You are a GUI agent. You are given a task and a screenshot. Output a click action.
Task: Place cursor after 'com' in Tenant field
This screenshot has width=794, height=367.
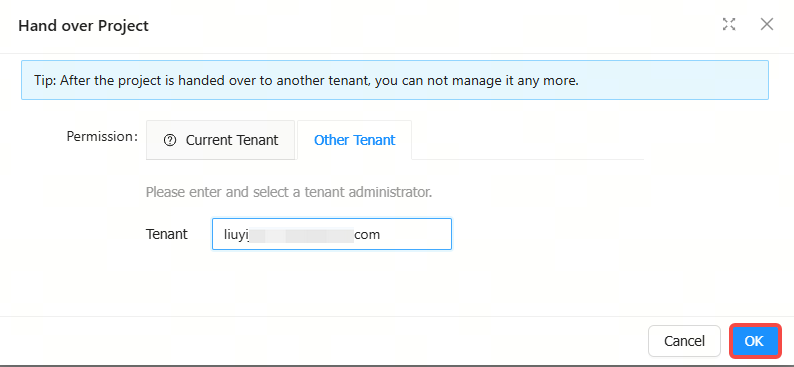(x=381, y=234)
